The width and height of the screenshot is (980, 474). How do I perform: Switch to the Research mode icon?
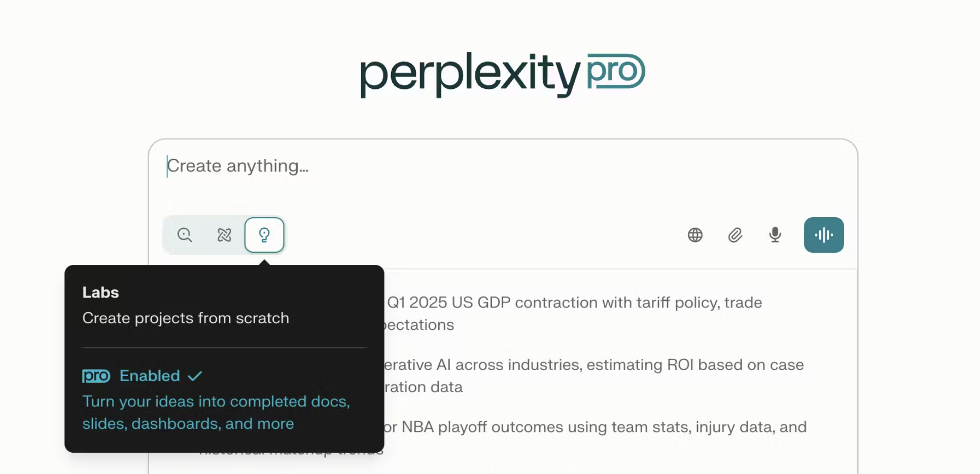coord(224,235)
